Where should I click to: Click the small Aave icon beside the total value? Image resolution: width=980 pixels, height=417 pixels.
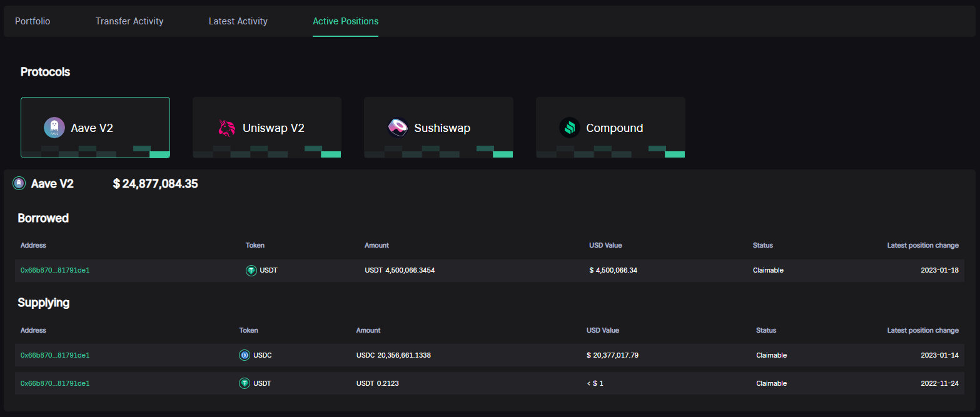(x=19, y=183)
